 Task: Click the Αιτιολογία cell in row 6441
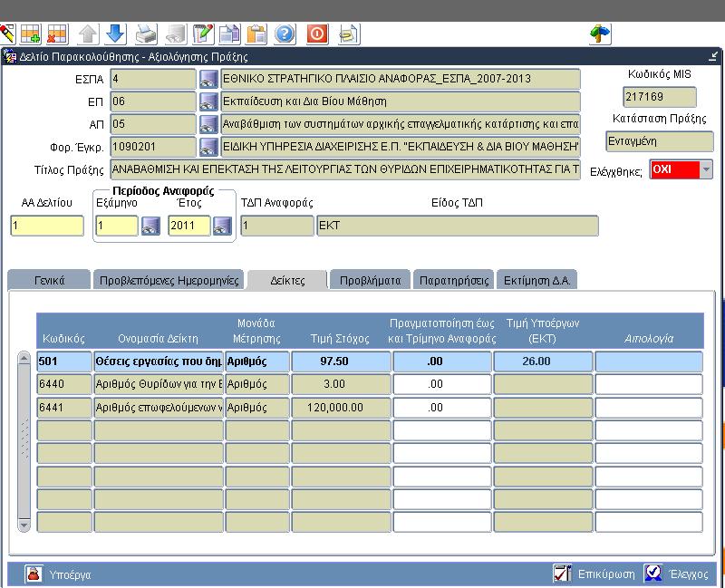(649, 408)
